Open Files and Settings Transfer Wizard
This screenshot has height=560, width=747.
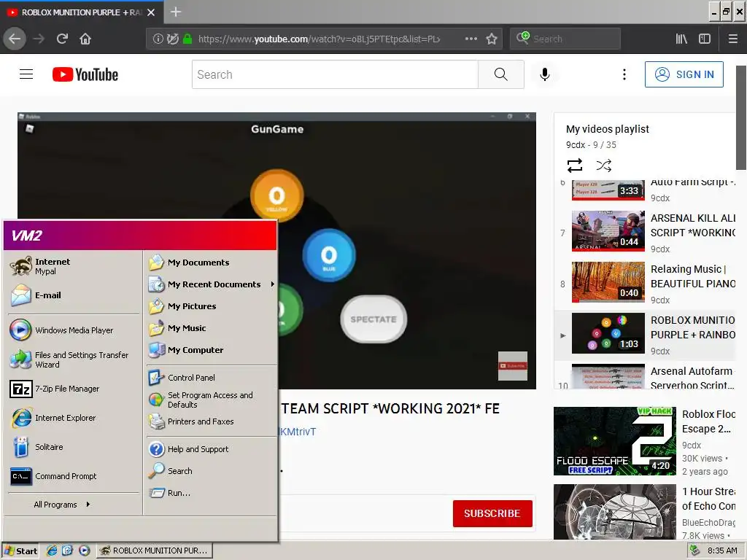pyautogui.click(x=74, y=359)
